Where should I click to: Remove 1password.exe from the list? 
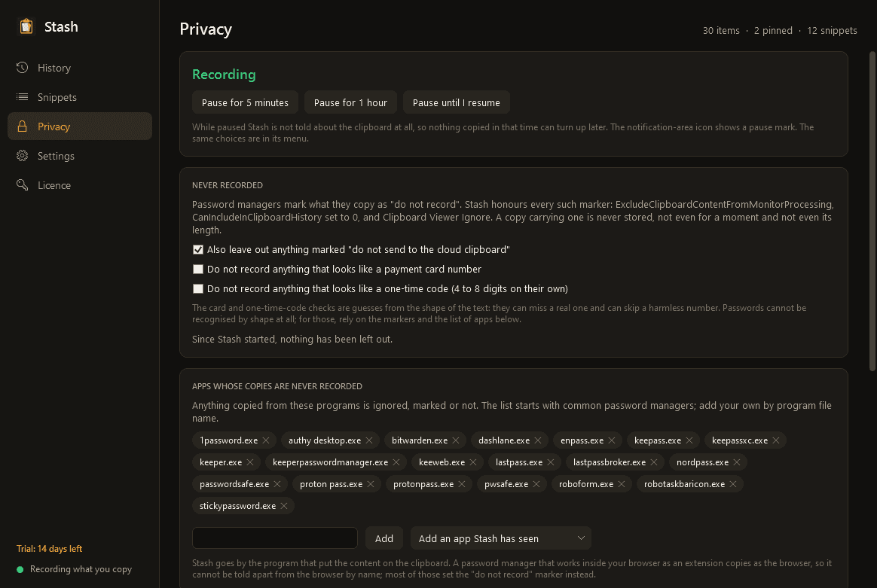[x=266, y=440]
